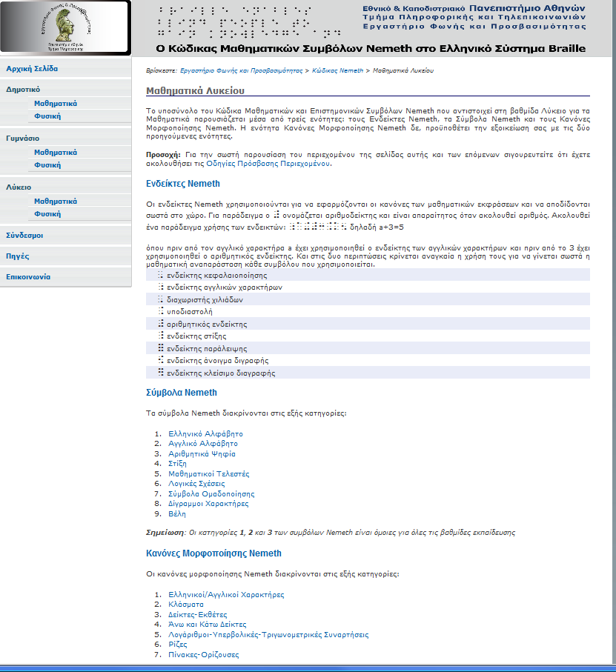The height and width of the screenshot is (672, 616).
Task: Follow breadcrumb Εργαστήριο Φωνής και Προσβασιμότητας
Action: [x=241, y=70]
